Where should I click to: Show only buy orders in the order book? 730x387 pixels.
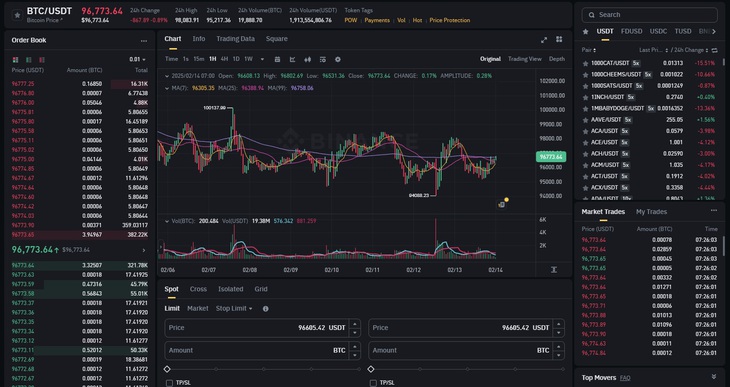coord(29,60)
